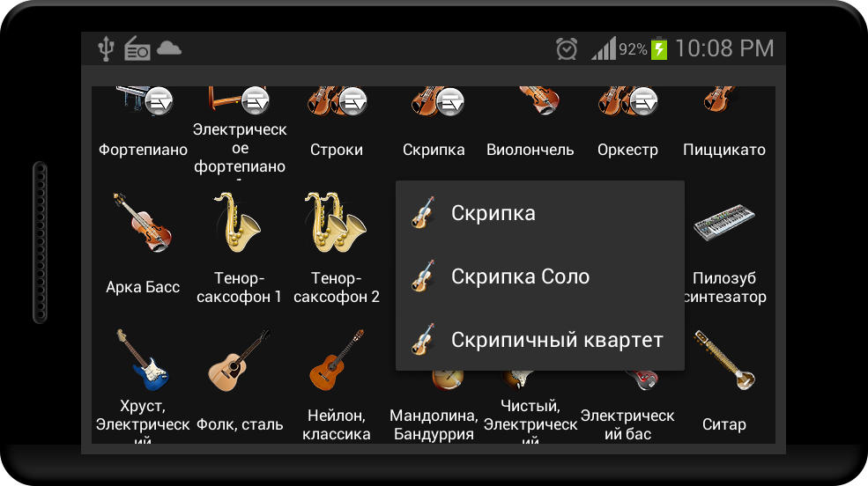This screenshot has height=486, width=868.
Task: Open the Фортепиано variants dropdown badge
Action: pos(159,100)
